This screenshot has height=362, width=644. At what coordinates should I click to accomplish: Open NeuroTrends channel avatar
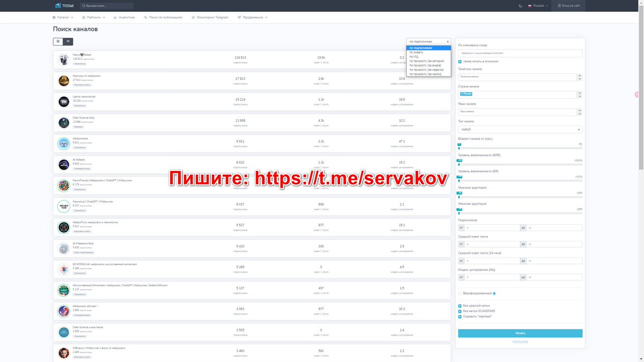[x=64, y=186]
